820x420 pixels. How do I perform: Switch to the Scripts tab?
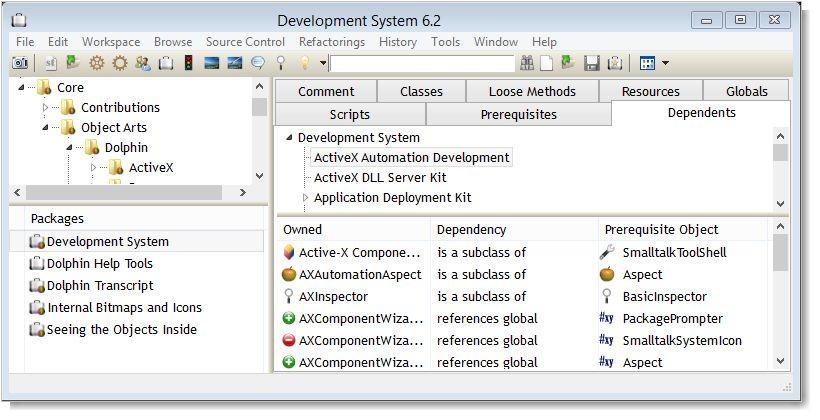350,114
